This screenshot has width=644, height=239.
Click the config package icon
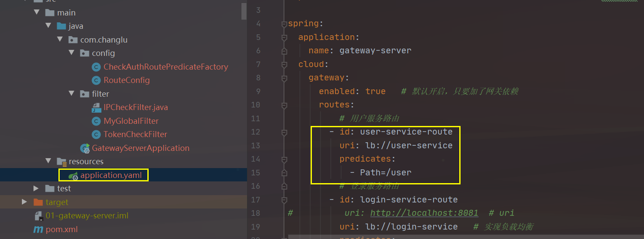click(x=85, y=53)
